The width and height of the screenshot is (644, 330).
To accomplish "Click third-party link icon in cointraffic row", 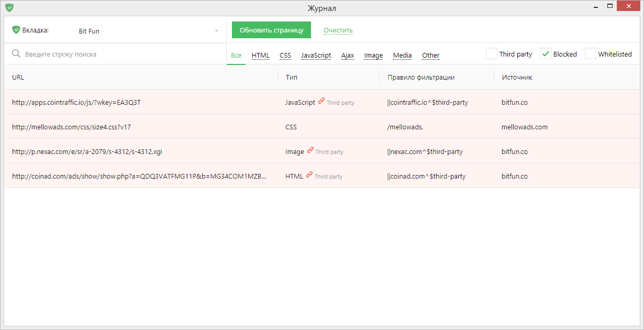I will click(321, 101).
